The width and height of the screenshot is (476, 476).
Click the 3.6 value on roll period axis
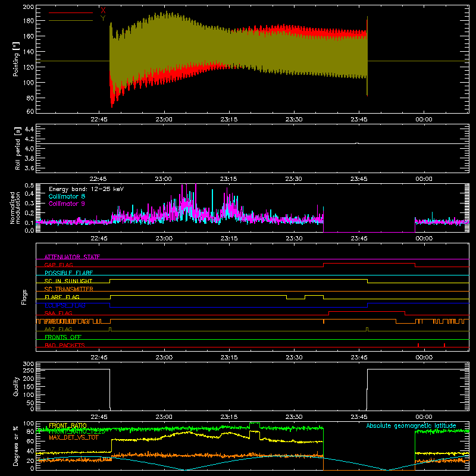tap(29, 168)
